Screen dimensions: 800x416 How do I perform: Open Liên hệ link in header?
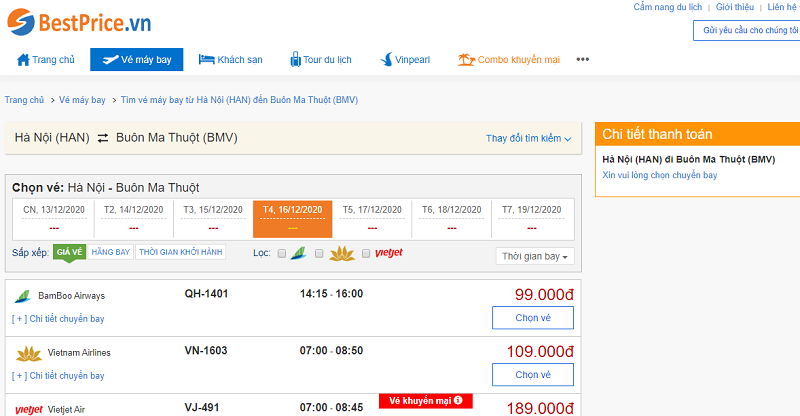783,7
